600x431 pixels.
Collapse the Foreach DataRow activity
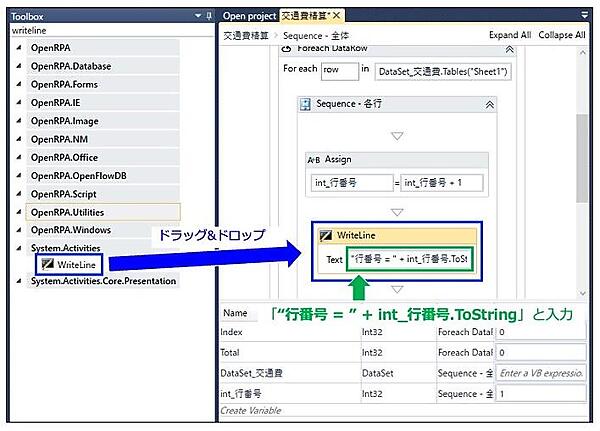[x=509, y=49]
